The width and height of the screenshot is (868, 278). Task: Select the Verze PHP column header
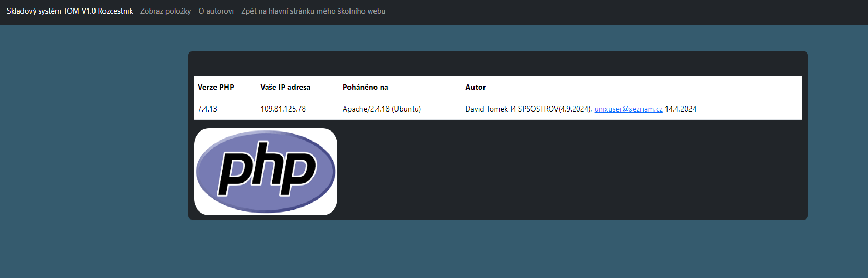click(x=216, y=87)
